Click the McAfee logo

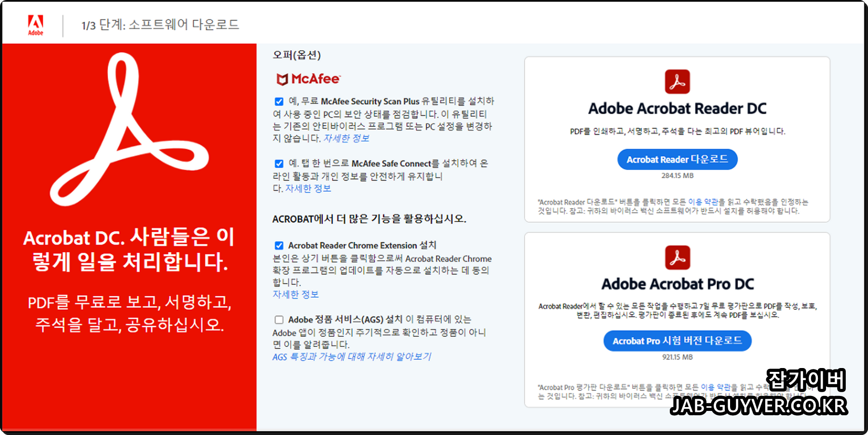pyautogui.click(x=308, y=79)
